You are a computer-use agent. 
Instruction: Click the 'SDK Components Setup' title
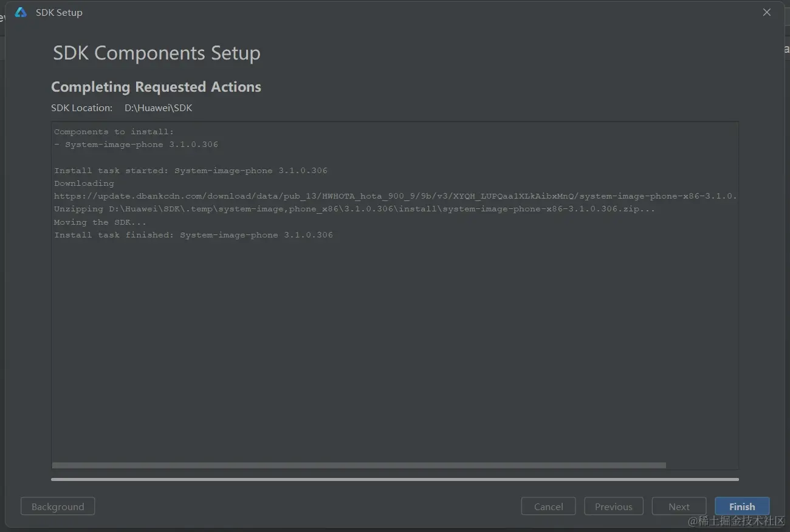coord(157,53)
